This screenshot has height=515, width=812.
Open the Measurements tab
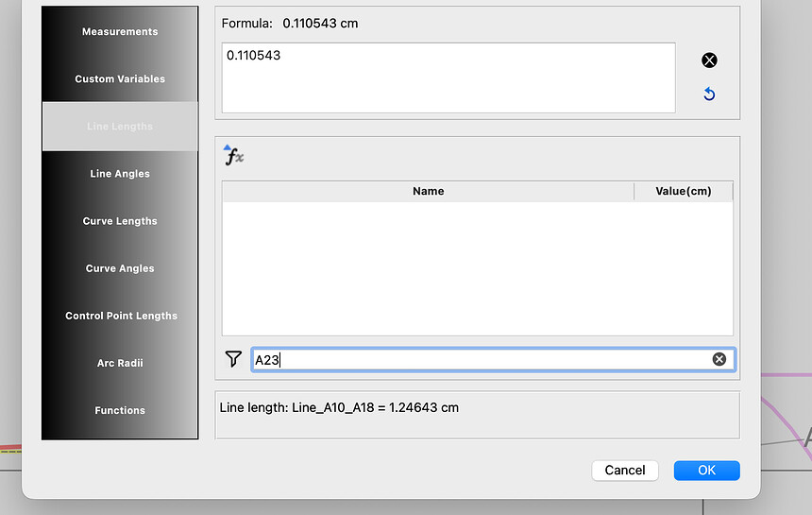click(120, 31)
